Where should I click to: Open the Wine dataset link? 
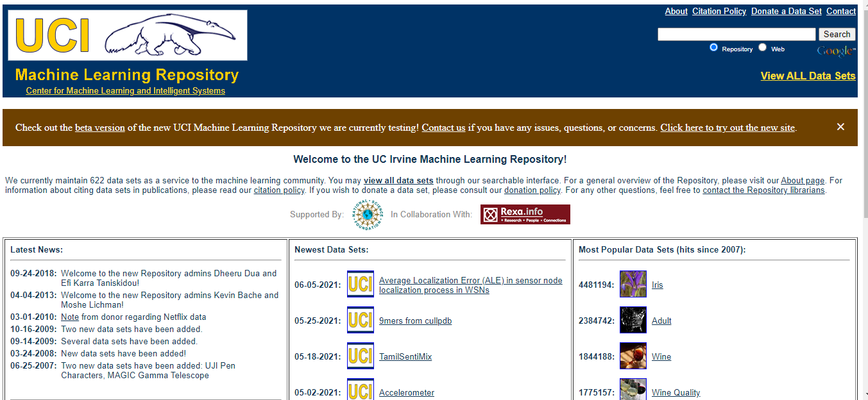coord(661,356)
